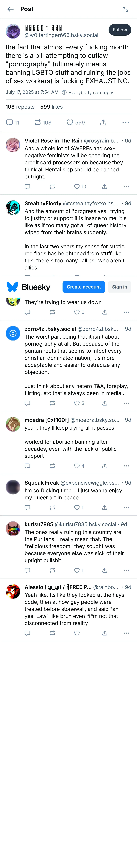Screen dimensions: 137x868
Task: Share Squeak Freak's reply
Action: pyautogui.click(x=105, y=508)
